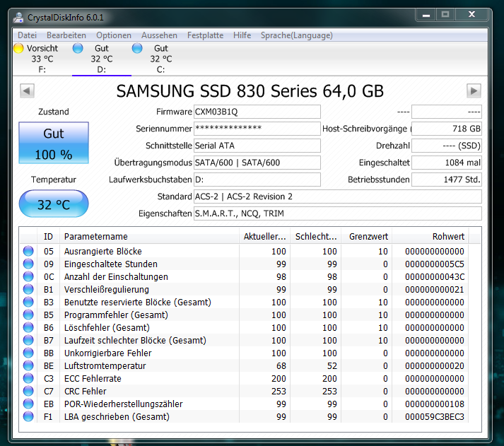Click the 32 °C temperature button
Viewport: 504px width, 446px height.
coord(54,204)
